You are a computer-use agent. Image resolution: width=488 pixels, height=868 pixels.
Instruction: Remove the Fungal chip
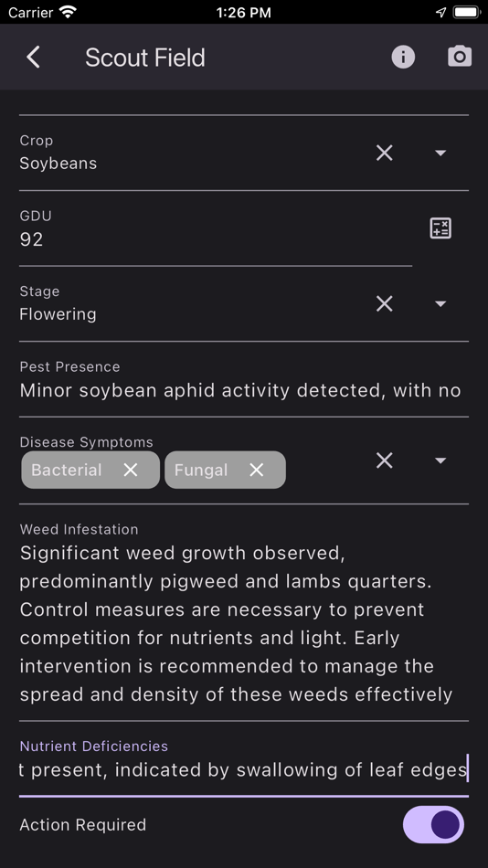257,470
